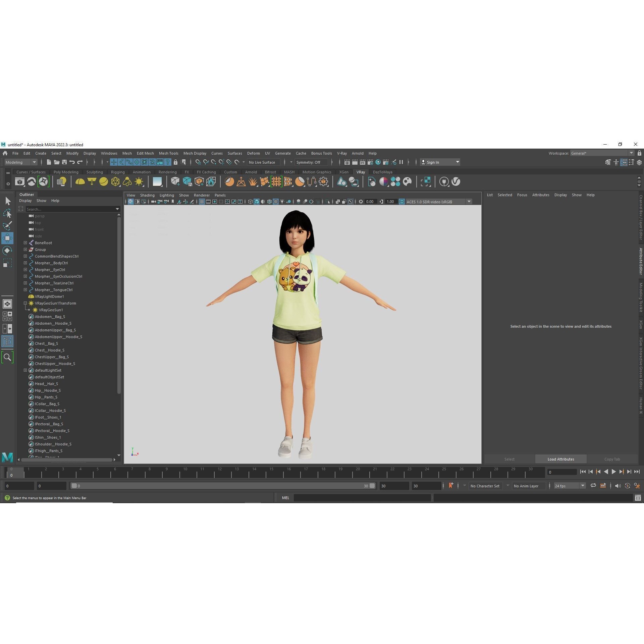Viewport: 644px width, 644px height.
Task: Click the Outliner vertical scrollbar
Action: coord(119,305)
